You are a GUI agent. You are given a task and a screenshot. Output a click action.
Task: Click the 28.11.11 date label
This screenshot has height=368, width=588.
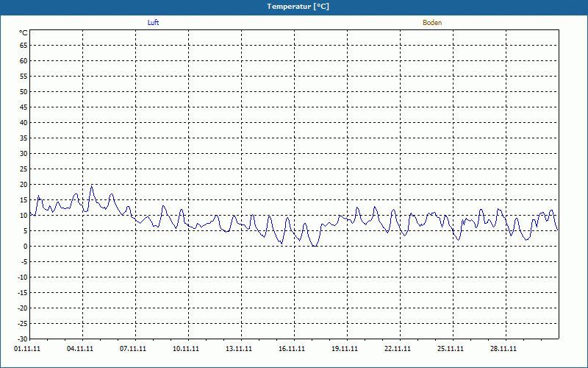pos(503,349)
